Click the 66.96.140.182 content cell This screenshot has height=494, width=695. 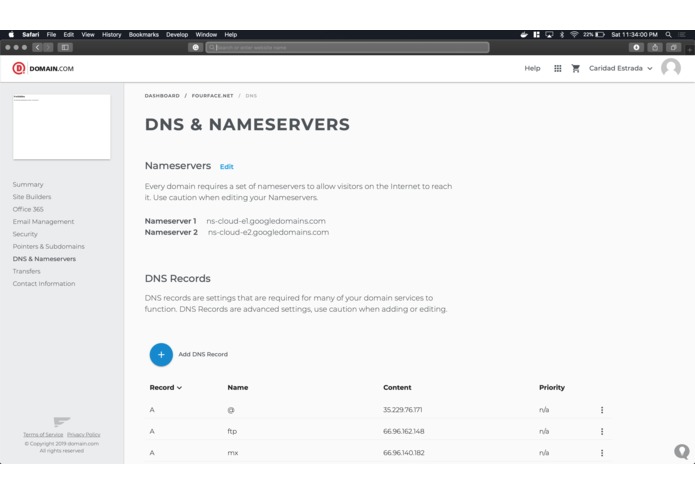[x=404, y=453]
